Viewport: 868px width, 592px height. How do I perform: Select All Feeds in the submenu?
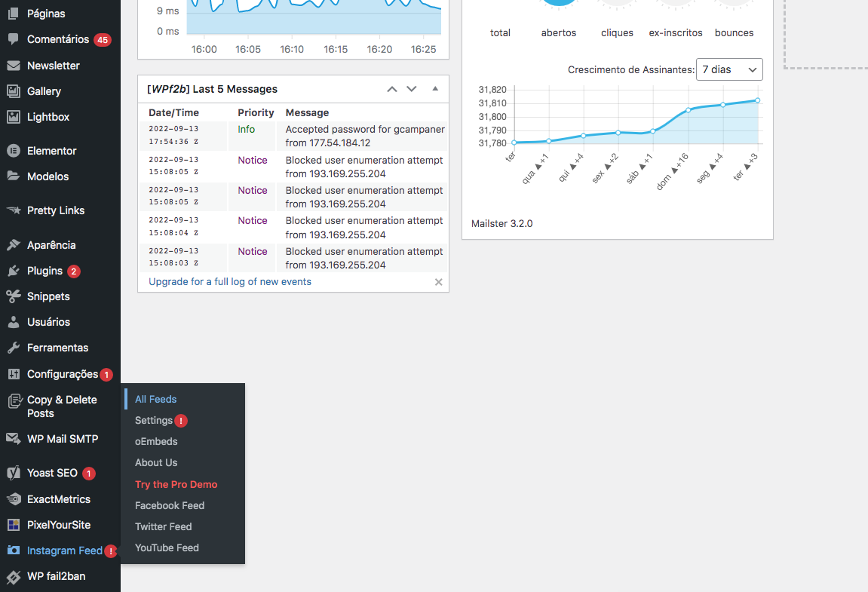pos(155,399)
